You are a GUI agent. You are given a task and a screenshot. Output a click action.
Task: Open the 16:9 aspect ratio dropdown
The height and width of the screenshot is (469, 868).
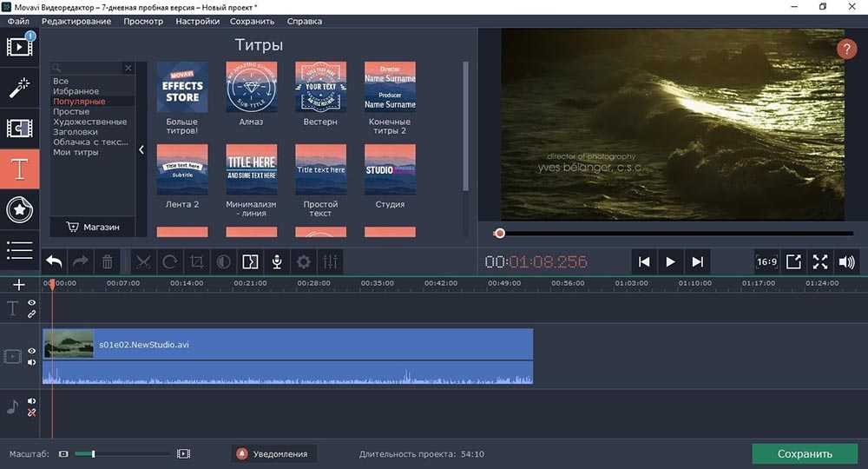[766, 261]
